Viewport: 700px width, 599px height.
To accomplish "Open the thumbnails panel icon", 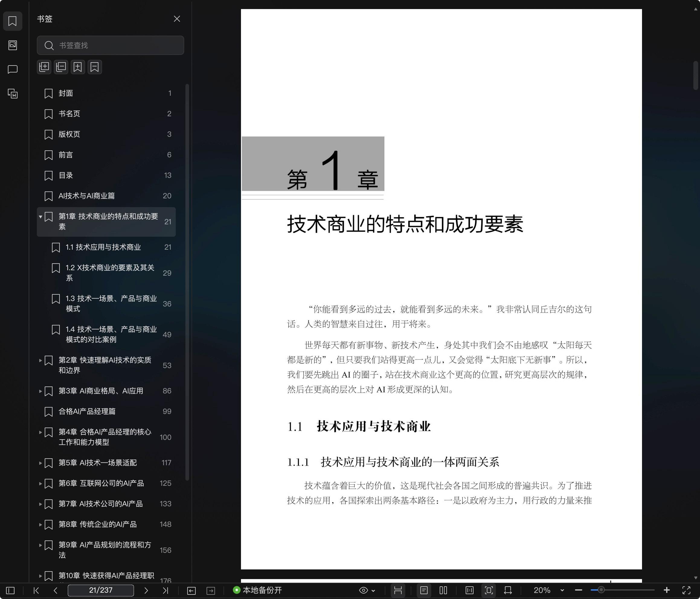I will click(x=12, y=45).
